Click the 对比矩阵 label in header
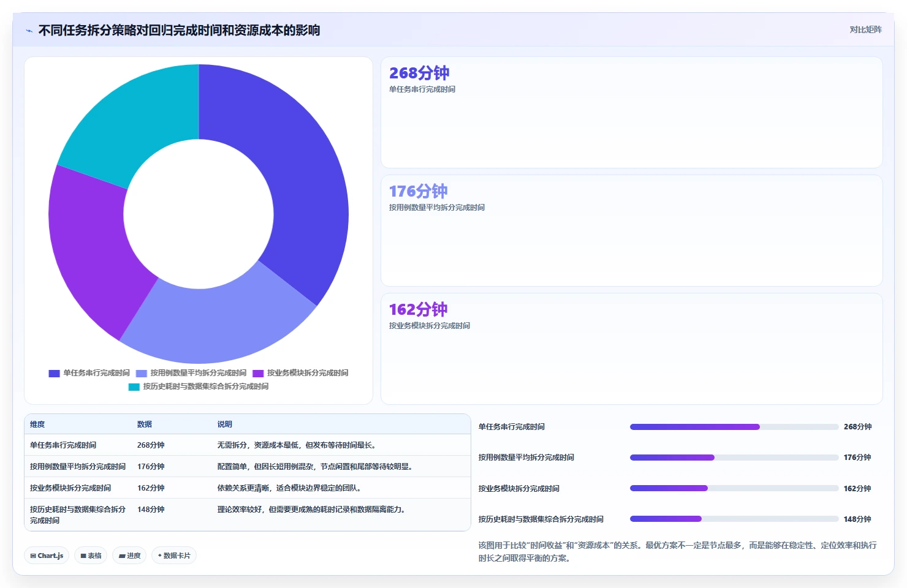The image size is (907, 588). pyautogui.click(x=865, y=29)
